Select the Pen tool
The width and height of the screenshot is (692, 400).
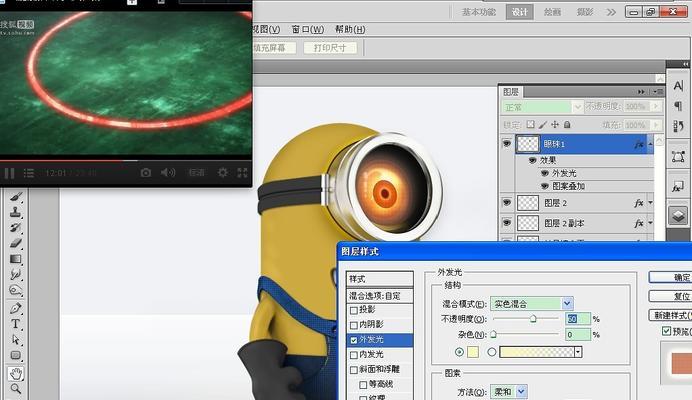[16, 308]
